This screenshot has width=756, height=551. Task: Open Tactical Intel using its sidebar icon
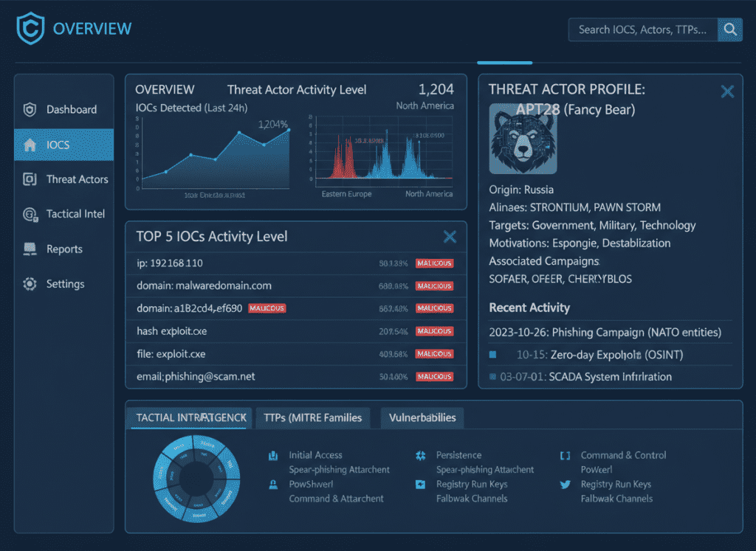pos(30,214)
